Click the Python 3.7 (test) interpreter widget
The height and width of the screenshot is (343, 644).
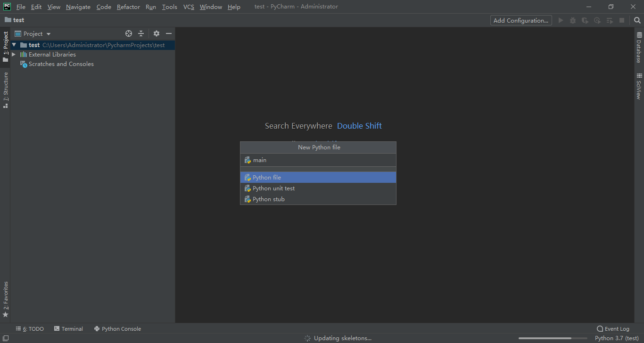(x=617, y=338)
